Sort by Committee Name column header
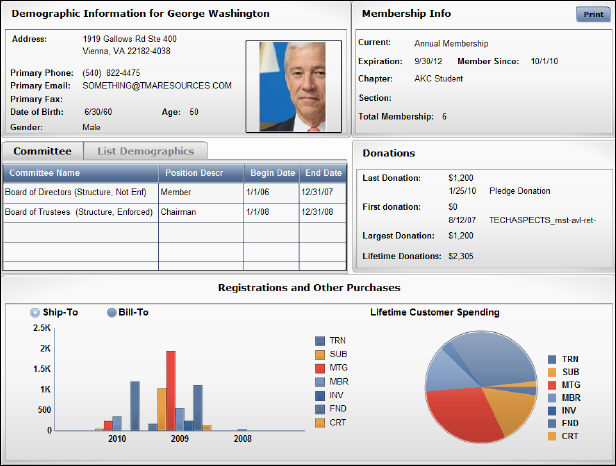Image resolution: width=616 pixels, height=466 pixels. tap(81, 173)
